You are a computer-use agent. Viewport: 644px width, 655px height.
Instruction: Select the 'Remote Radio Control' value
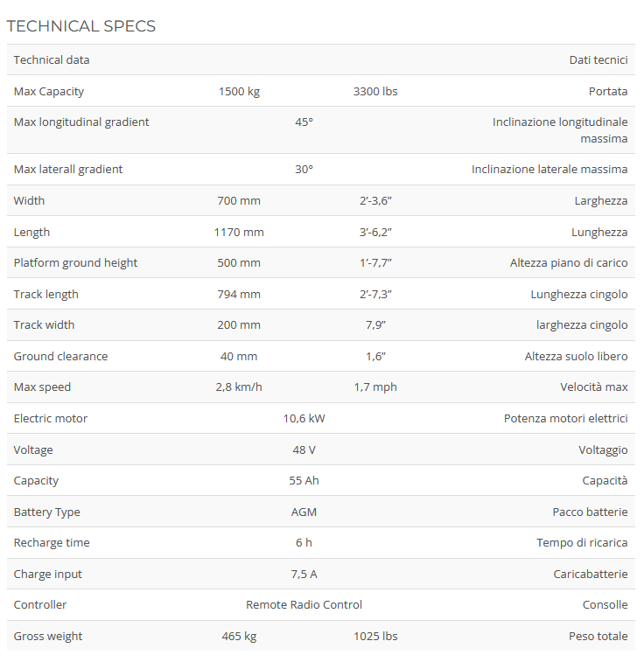click(x=304, y=605)
